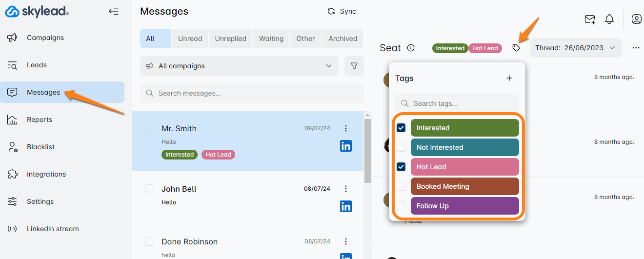The height and width of the screenshot is (259, 644).
Task: Click the tag icon next to Hot Lead
Action: point(516,48)
